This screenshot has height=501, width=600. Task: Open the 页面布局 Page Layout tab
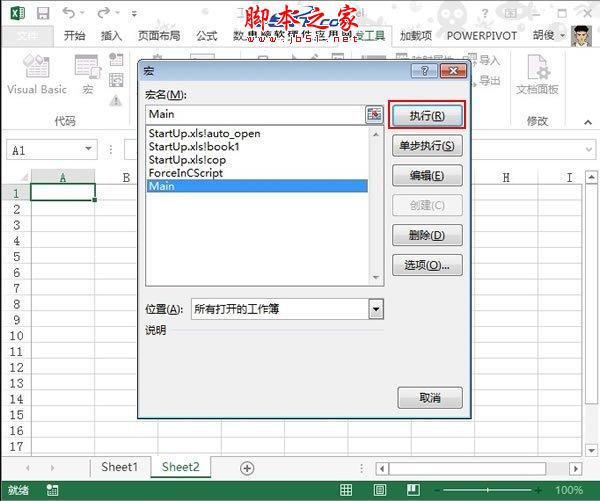click(159, 36)
